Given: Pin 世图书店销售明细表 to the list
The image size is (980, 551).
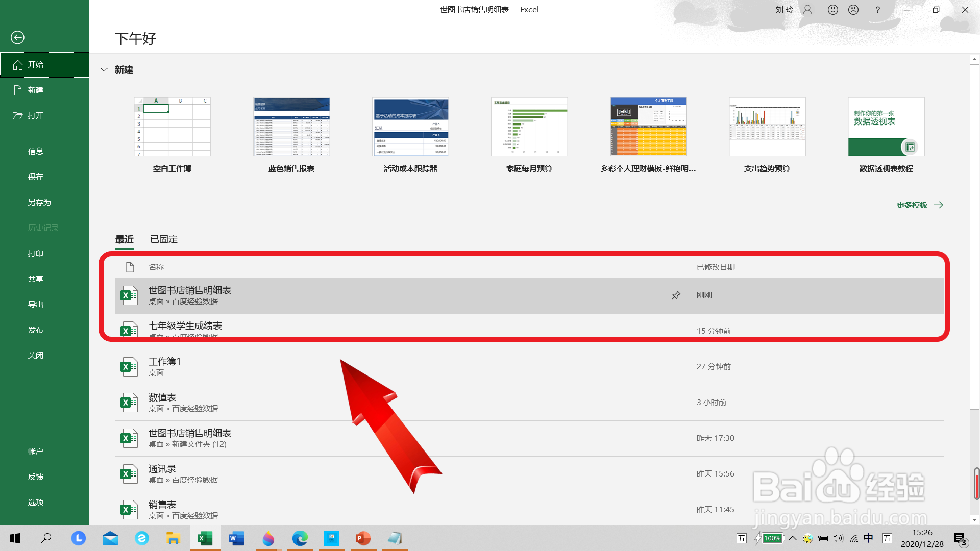Looking at the screenshot, I should coord(676,295).
